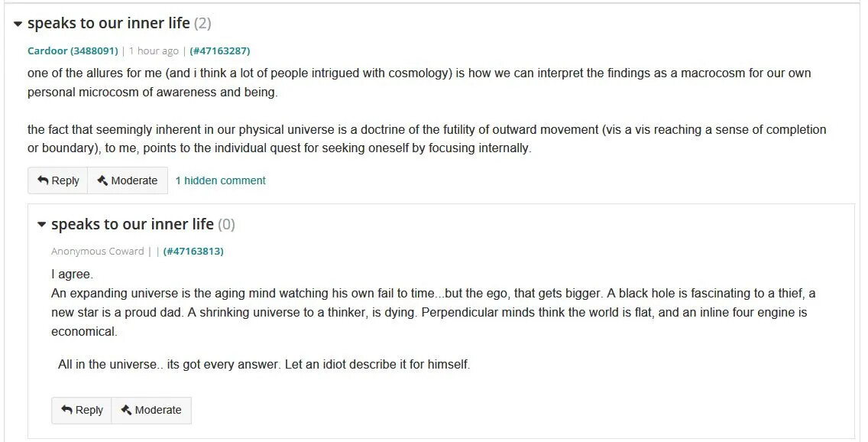The width and height of the screenshot is (868, 442).
Task: Click the (2) score on the top comment
Action: (202, 23)
